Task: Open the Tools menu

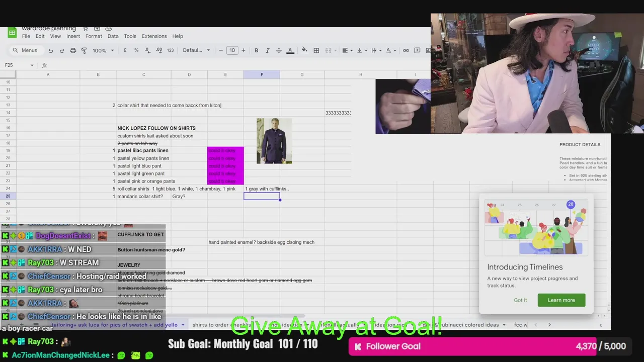Action: coord(130,36)
